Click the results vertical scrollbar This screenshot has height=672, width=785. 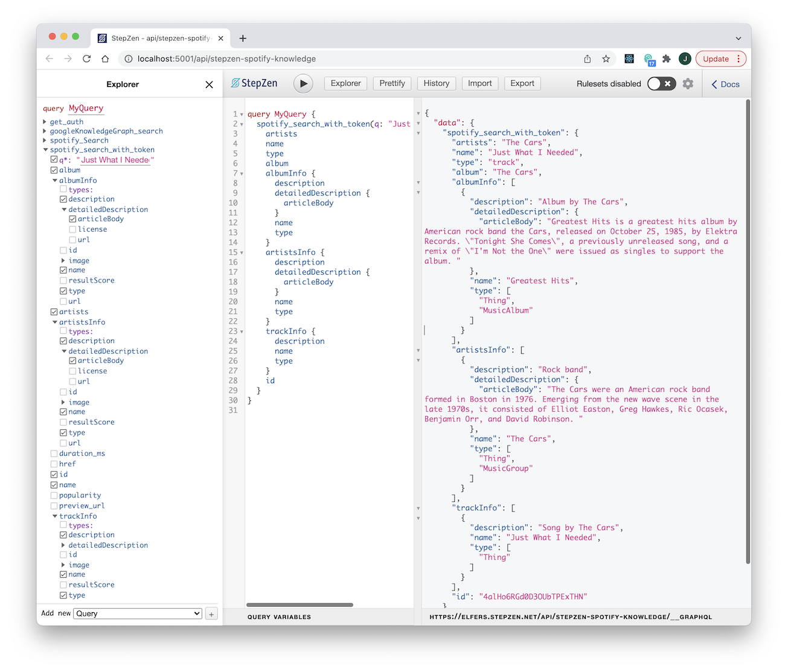click(748, 332)
